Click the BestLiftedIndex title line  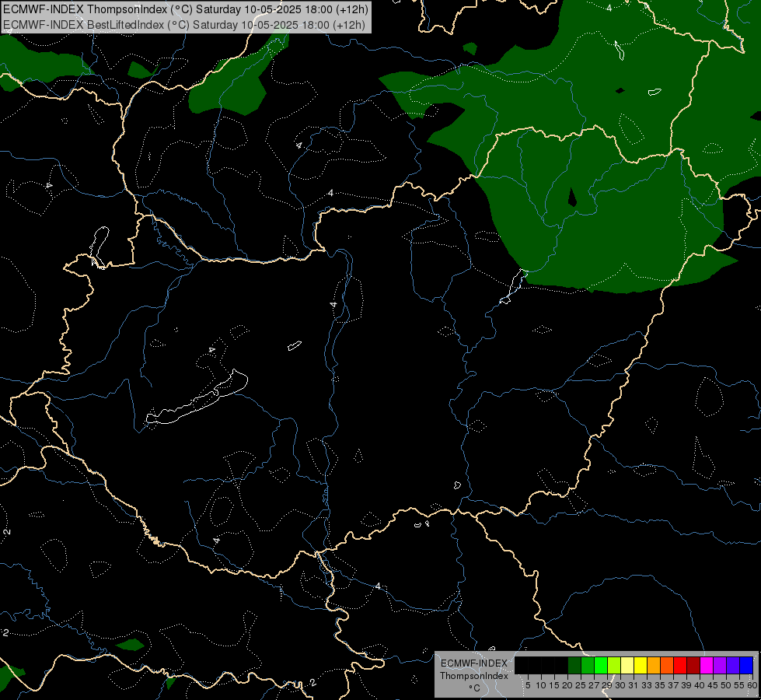[184, 24]
